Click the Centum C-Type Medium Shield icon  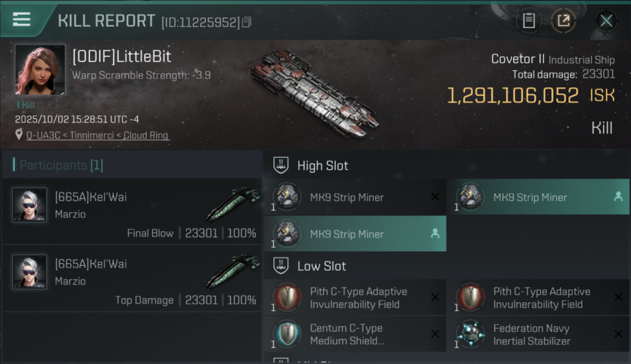[287, 334]
